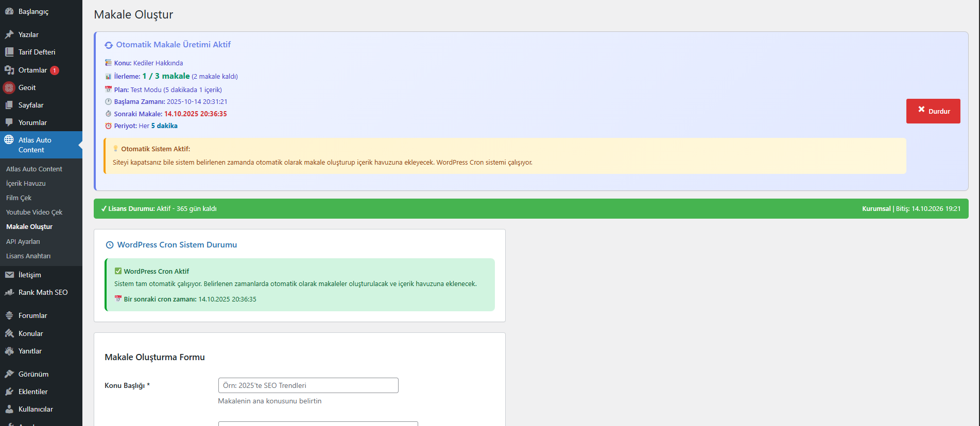Click the Başlangıç dashboard icon
Image resolution: width=980 pixels, height=426 pixels.
(9, 11)
